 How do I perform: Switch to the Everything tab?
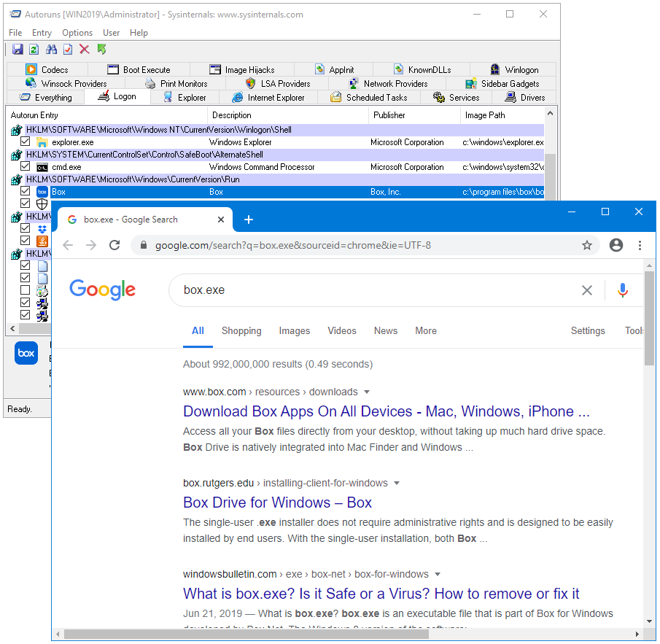[45, 98]
